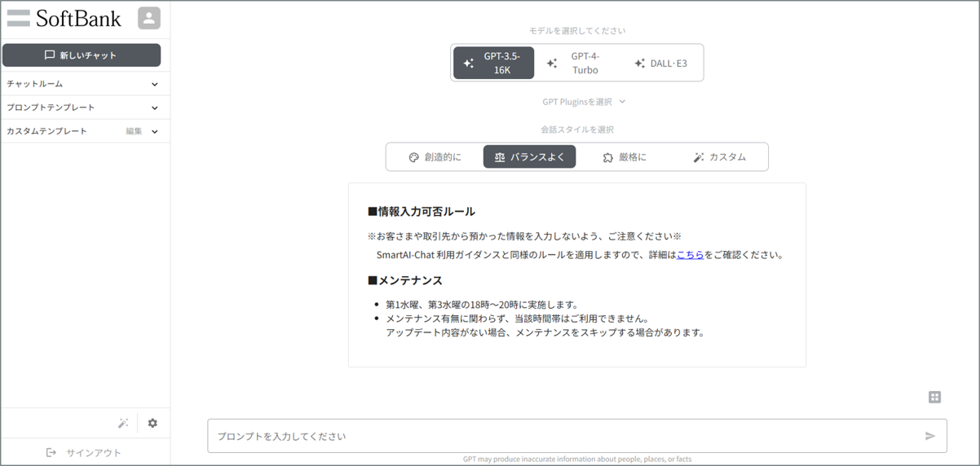Open the user profile avatar icon
Viewport: 980px width, 466px height.
coord(149,18)
